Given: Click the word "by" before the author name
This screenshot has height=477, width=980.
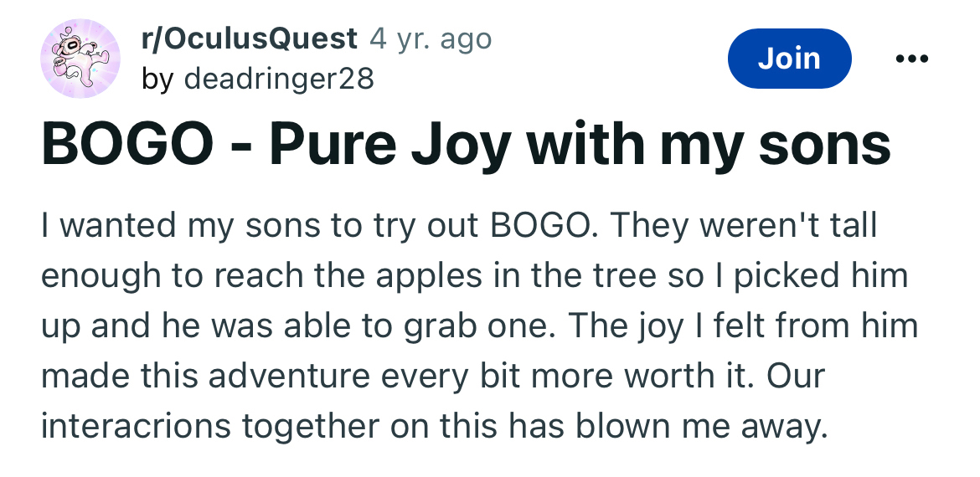Looking at the screenshot, I should (157, 79).
